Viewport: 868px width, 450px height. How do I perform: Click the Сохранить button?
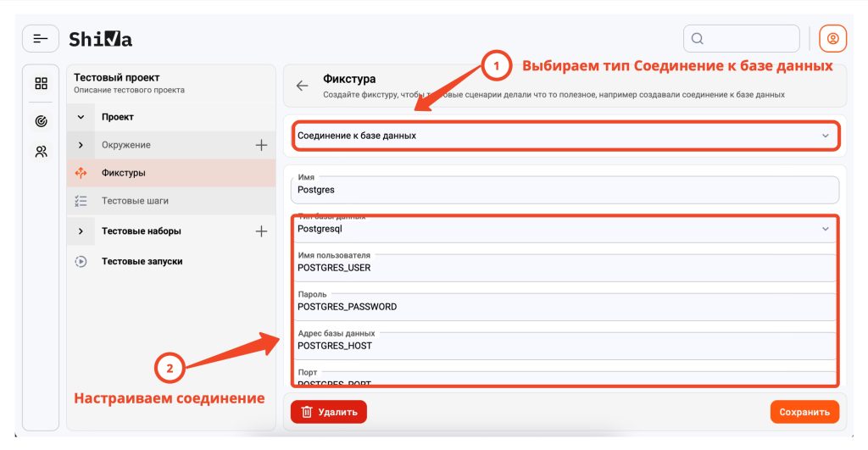(804, 412)
